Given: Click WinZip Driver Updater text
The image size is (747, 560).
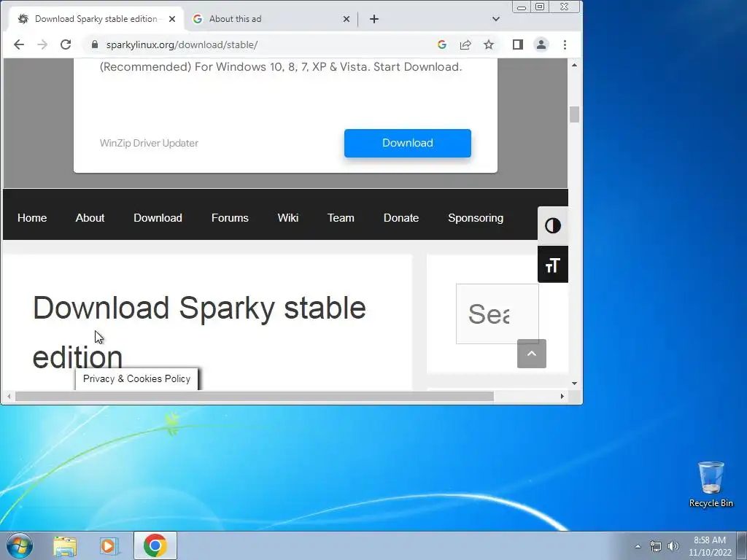Looking at the screenshot, I should coord(149,143).
